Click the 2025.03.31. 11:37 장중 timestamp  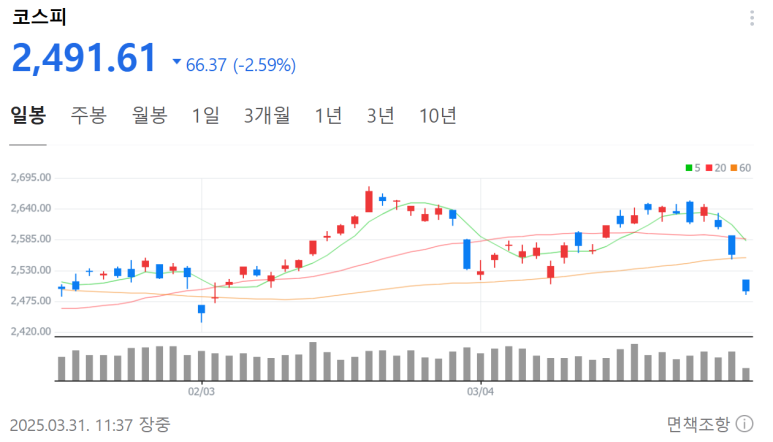[90, 424]
